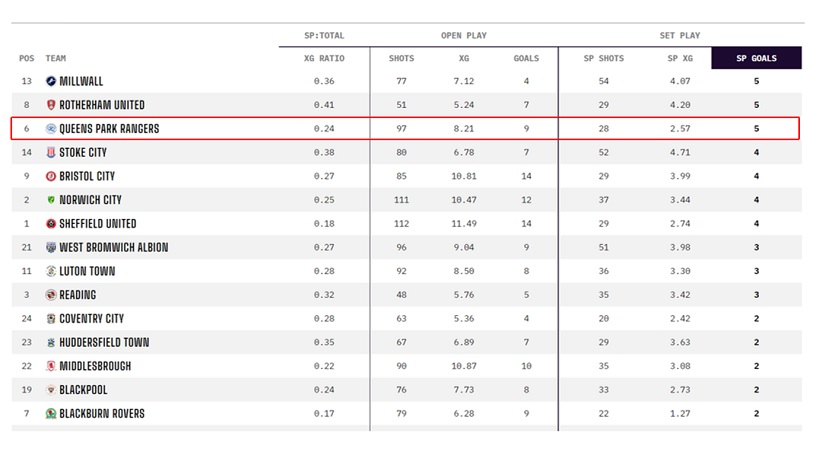Select the Middlesbrough table row name
Screen dimensions: 829x455
[x=95, y=366]
